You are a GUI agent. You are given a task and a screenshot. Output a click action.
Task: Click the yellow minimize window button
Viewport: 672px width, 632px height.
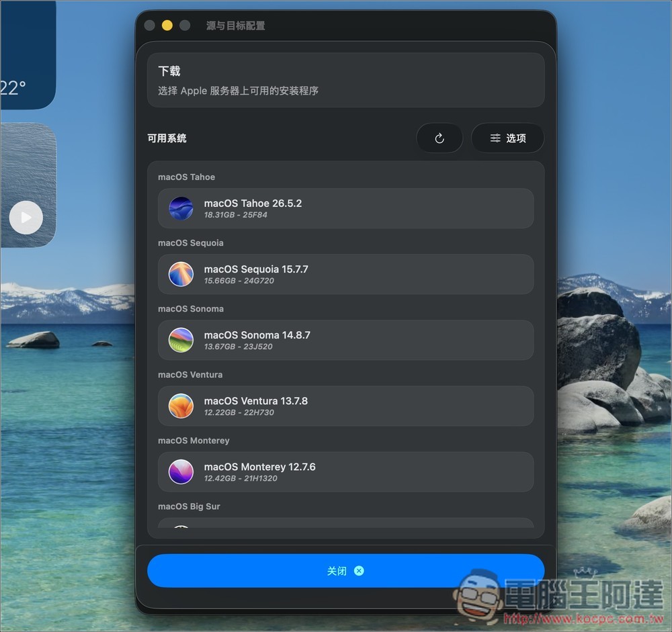(x=167, y=26)
